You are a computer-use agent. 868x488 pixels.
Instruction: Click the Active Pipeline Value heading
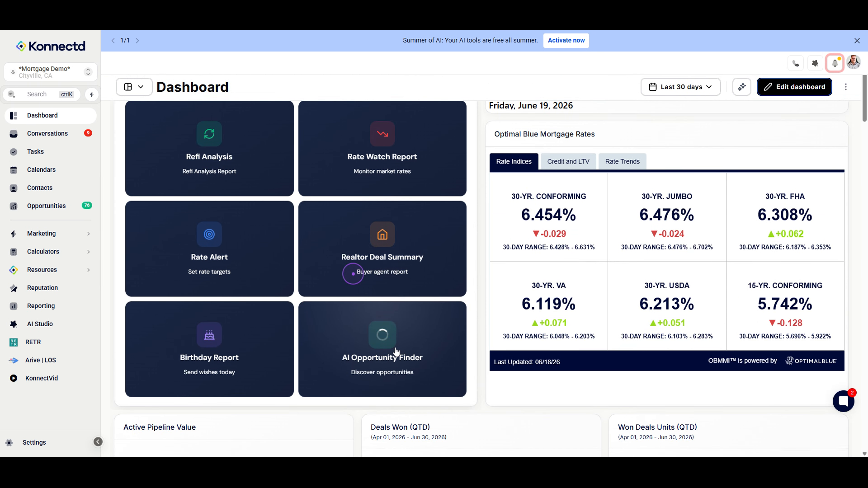point(160,427)
